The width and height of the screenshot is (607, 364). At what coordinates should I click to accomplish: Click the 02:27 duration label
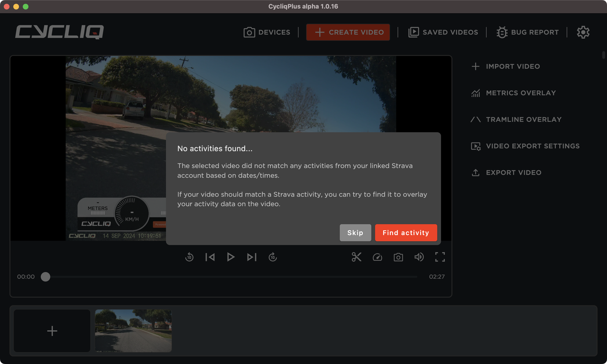coord(437,277)
